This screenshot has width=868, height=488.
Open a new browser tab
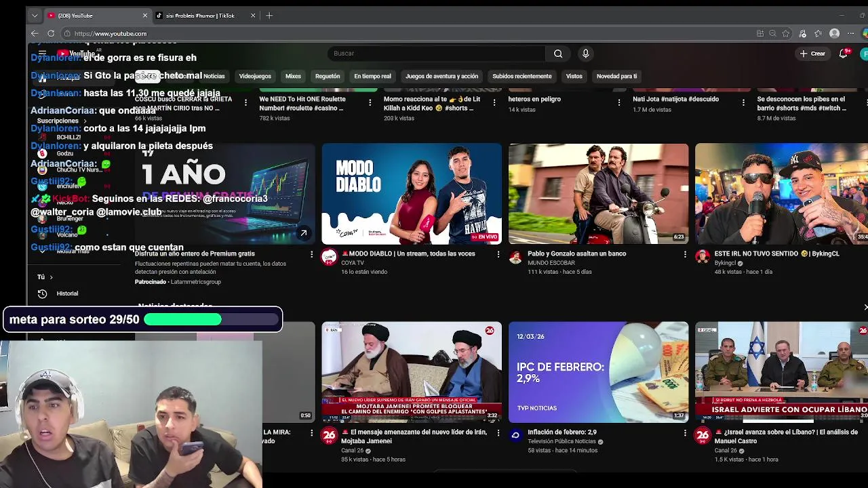[x=269, y=16]
